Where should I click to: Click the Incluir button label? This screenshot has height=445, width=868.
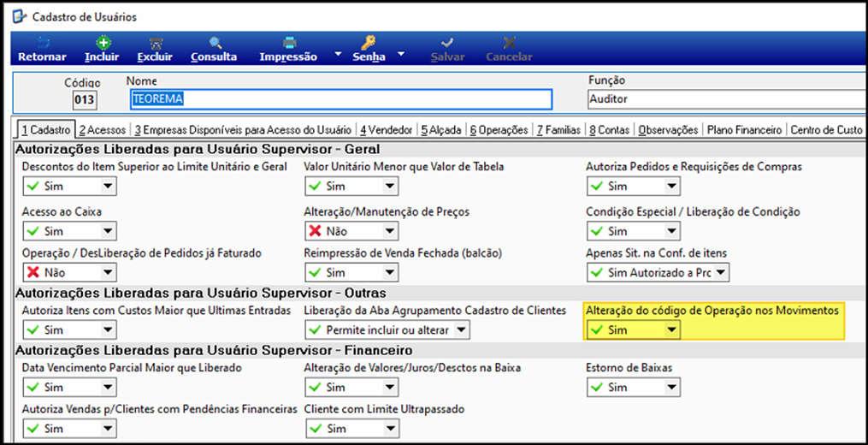[102, 56]
